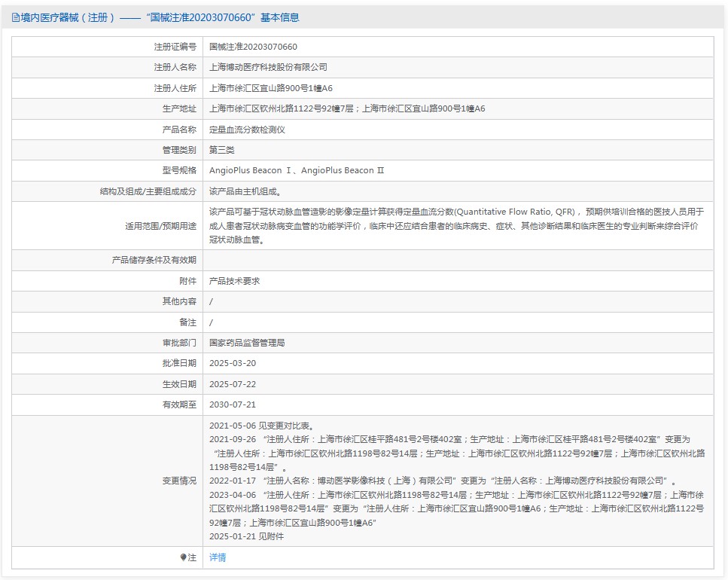Click the approval date 2025-03-20
Image resolution: width=728 pixels, height=580 pixels.
[x=233, y=363]
